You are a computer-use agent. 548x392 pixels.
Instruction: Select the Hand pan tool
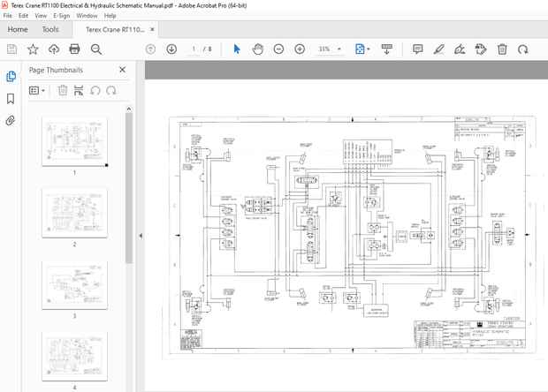point(257,49)
